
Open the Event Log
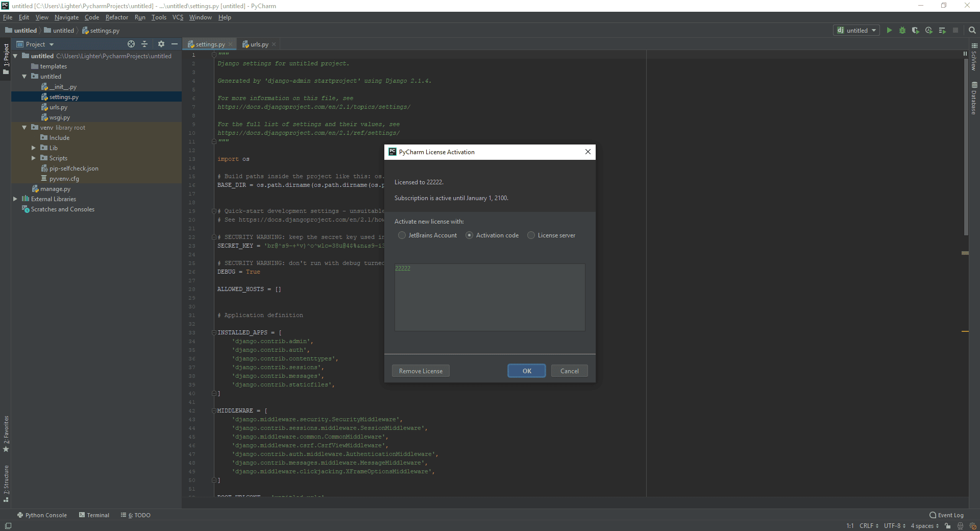(946, 515)
